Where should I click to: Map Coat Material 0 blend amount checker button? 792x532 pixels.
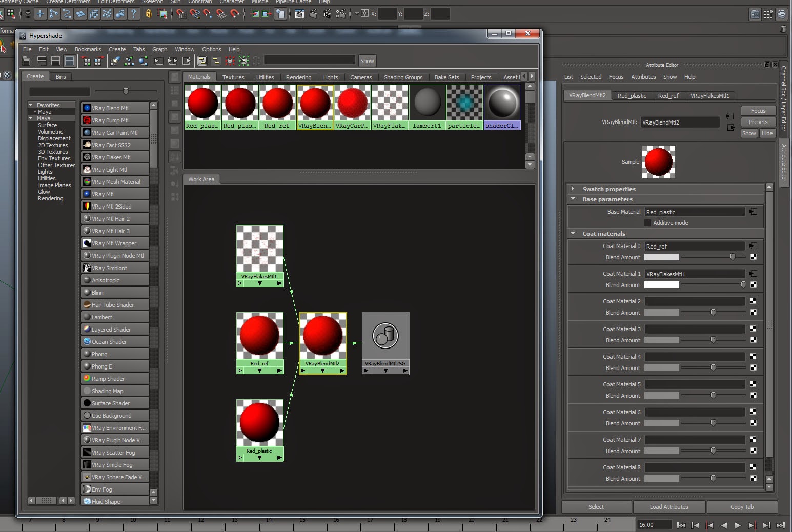point(754,257)
